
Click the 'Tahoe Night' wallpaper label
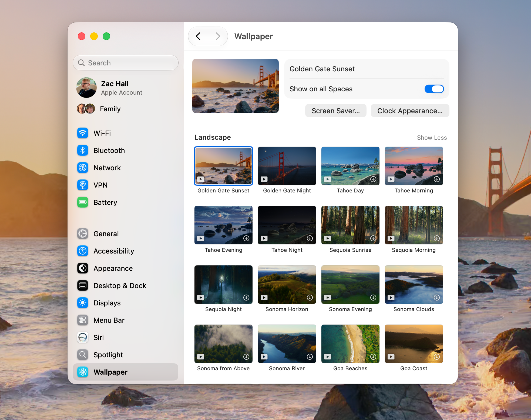coord(287,250)
